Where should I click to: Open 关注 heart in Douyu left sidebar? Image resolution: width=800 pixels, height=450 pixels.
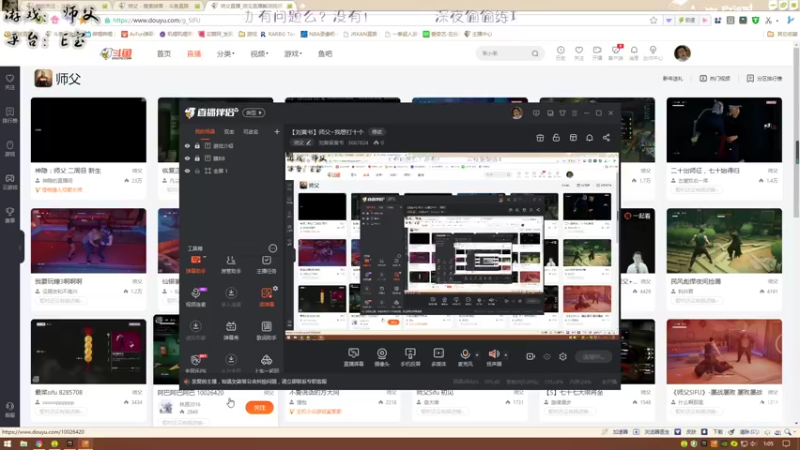(x=10, y=82)
